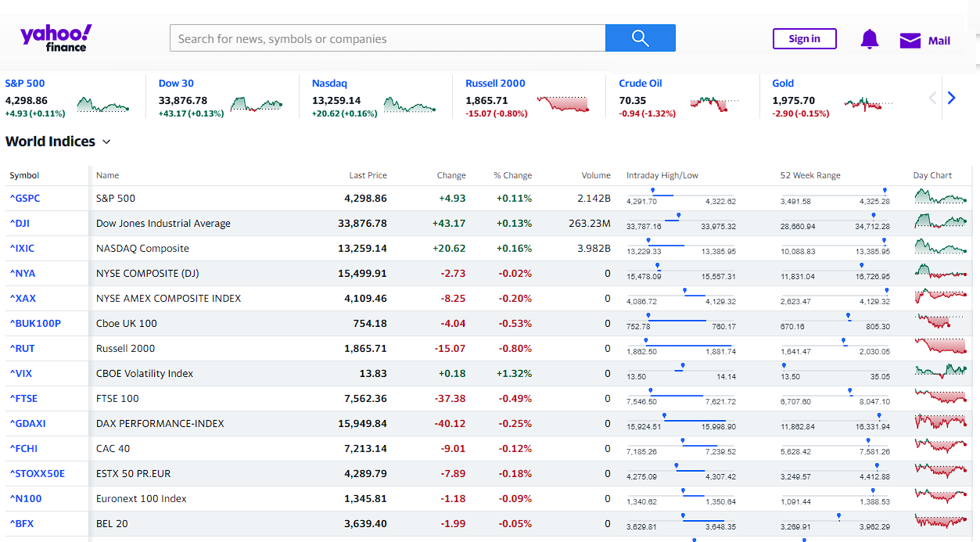980x542 pixels.
Task: Sort table by Name column
Action: click(108, 175)
